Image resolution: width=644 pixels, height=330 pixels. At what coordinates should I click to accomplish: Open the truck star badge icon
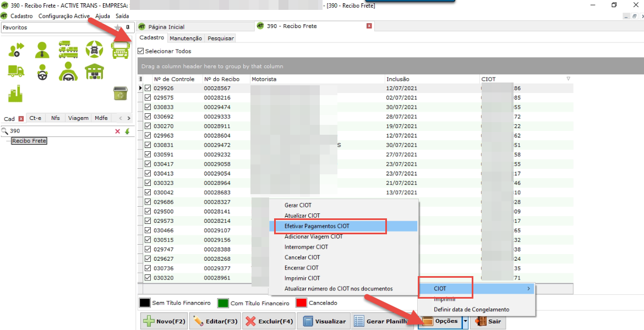pos(94,50)
